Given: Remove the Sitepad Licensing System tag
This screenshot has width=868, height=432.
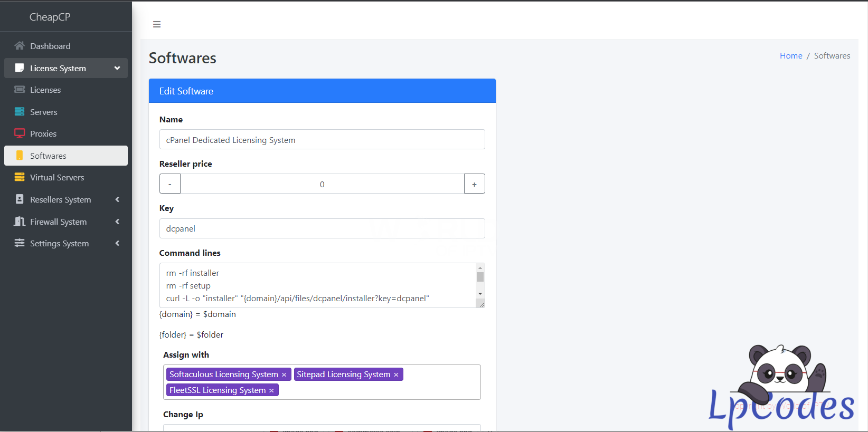Looking at the screenshot, I should coord(396,375).
